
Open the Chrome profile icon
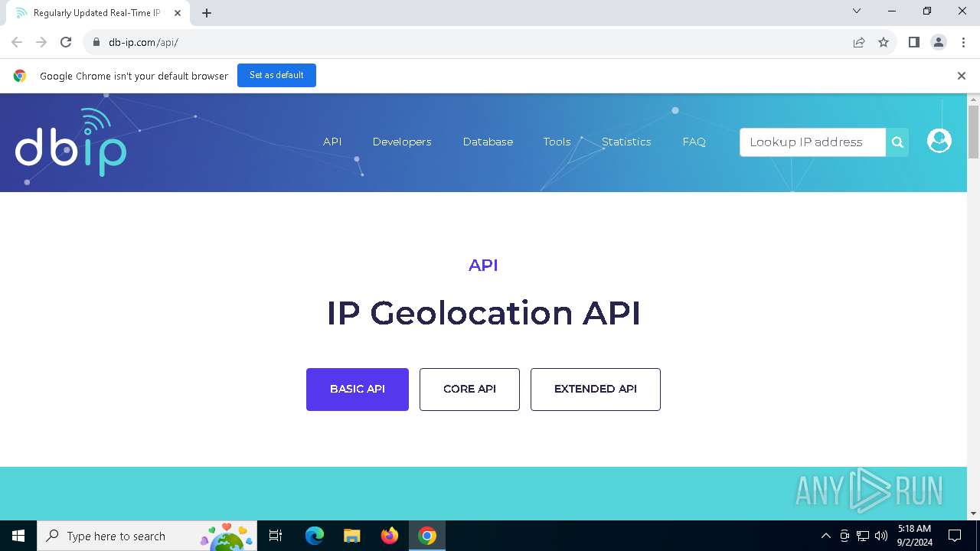point(939,42)
